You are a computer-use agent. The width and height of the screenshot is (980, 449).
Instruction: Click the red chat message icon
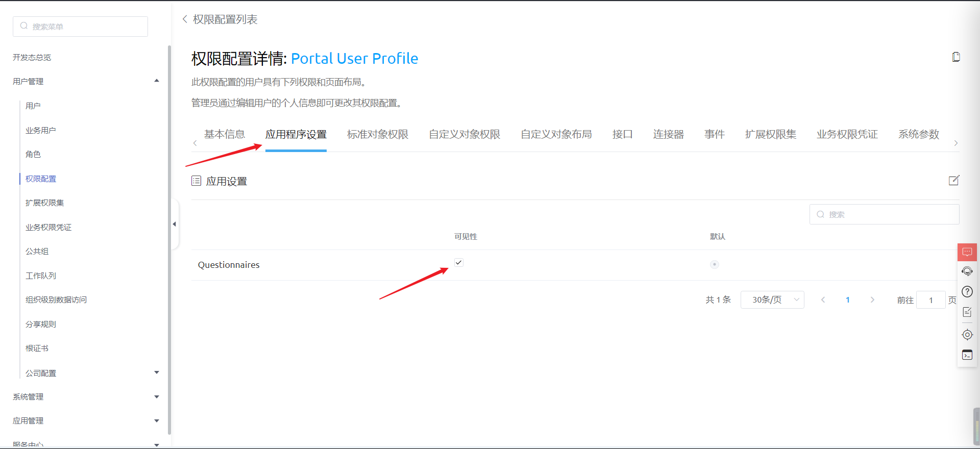point(967,252)
